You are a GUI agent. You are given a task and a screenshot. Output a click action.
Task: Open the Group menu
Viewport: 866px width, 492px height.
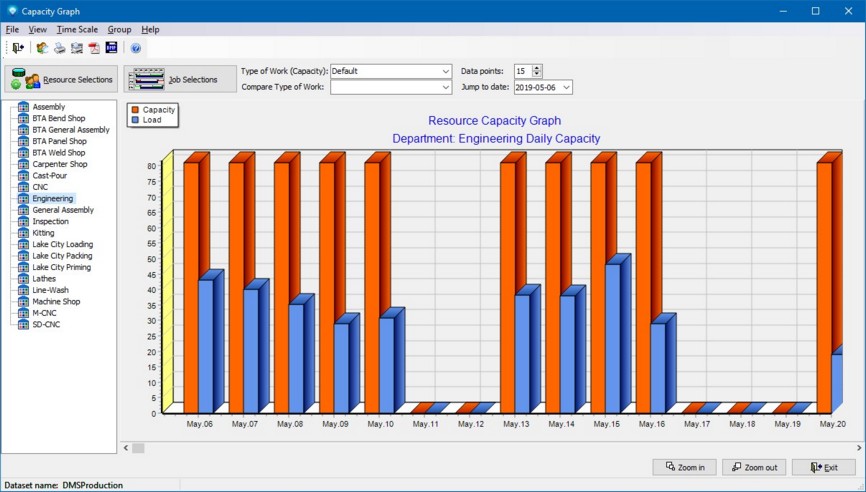coord(119,30)
